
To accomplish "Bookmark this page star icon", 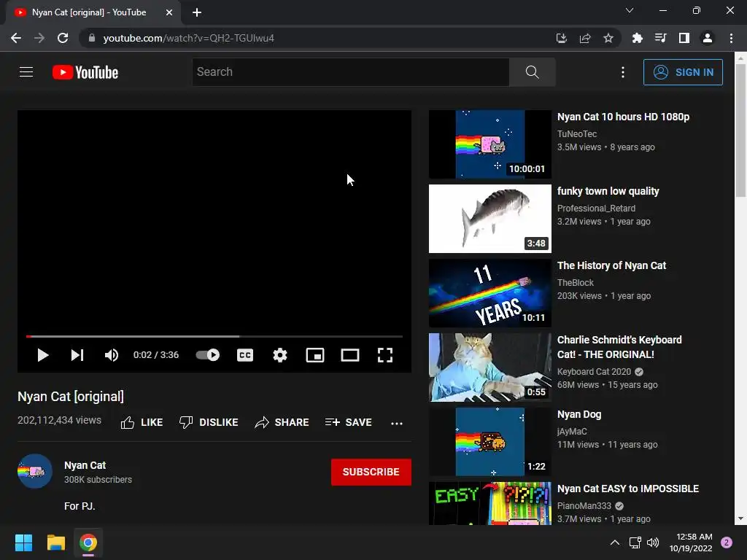I will 608,38.
